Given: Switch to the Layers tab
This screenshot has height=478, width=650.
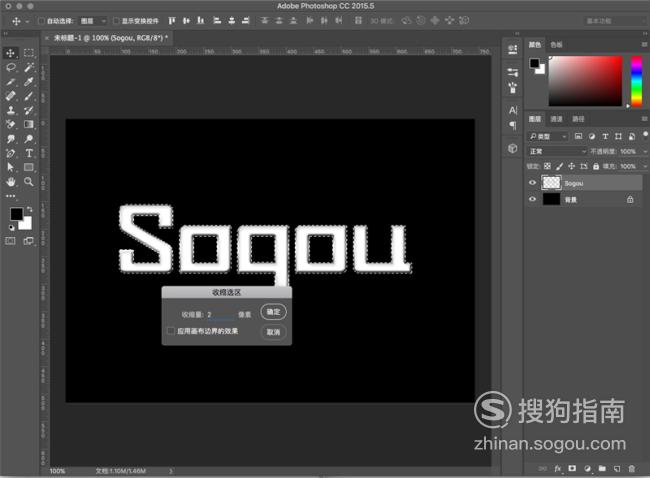Looking at the screenshot, I should pos(534,119).
